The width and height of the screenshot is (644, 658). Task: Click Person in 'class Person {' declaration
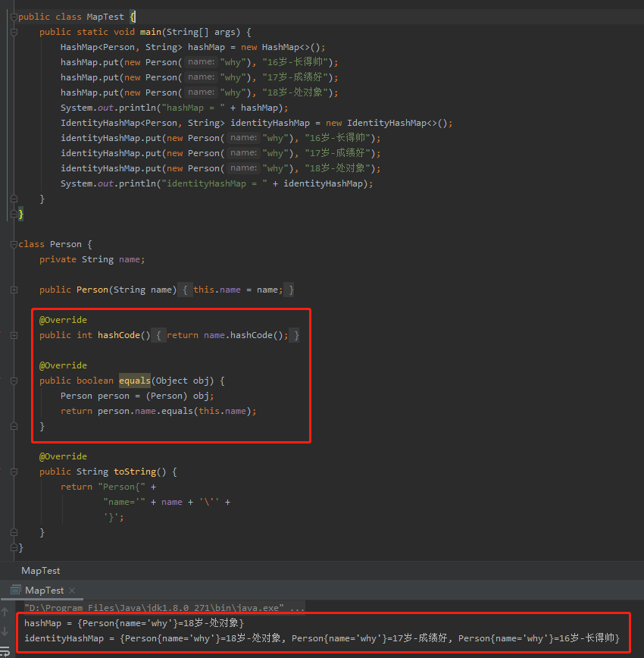66,244
